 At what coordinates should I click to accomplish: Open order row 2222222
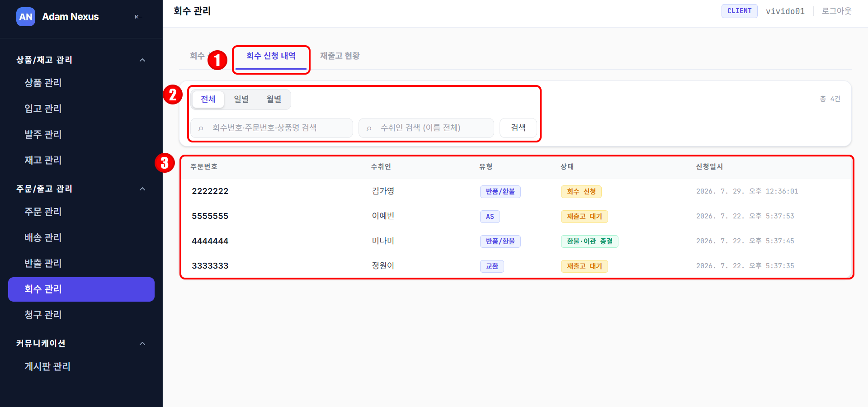(516, 191)
